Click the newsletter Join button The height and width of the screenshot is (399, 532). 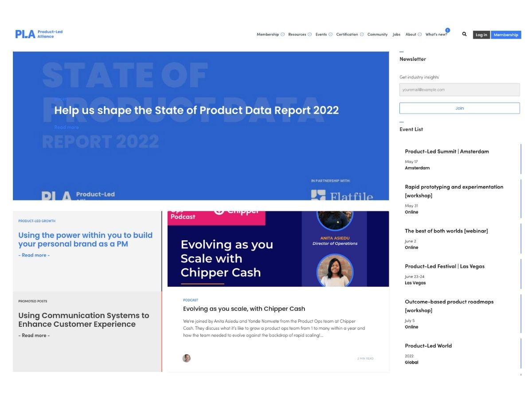(460, 108)
